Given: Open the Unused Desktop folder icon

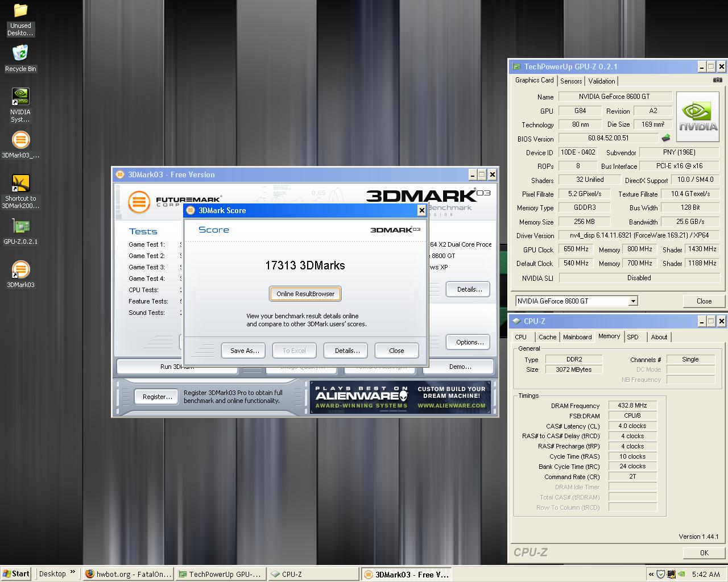Looking at the screenshot, I should 20,11.
